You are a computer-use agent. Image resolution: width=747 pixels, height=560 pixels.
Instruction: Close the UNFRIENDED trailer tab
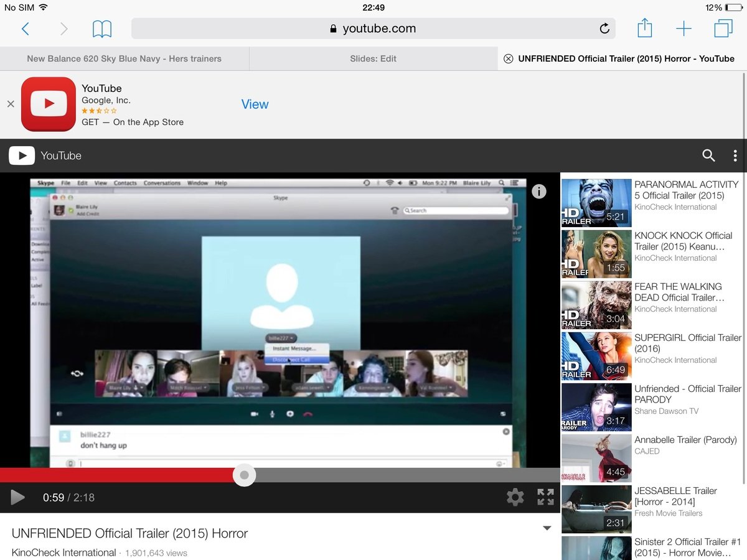click(508, 58)
